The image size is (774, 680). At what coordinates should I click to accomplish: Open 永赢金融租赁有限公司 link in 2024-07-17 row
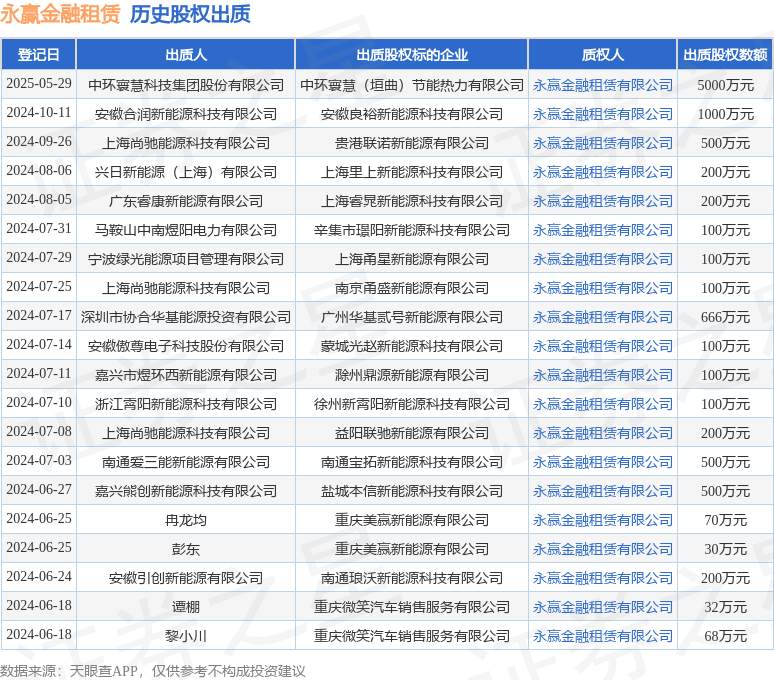click(602, 317)
